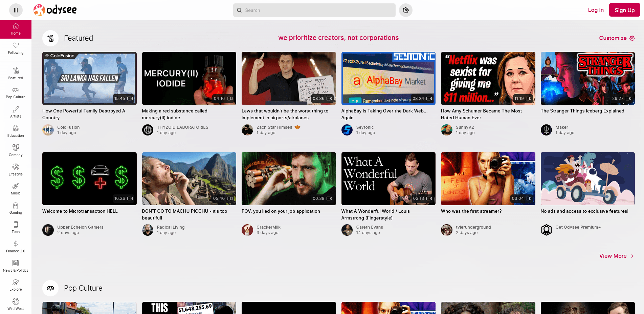Open News & Politics in sidebar
Viewport: 644px width, 314px height.
(16, 266)
